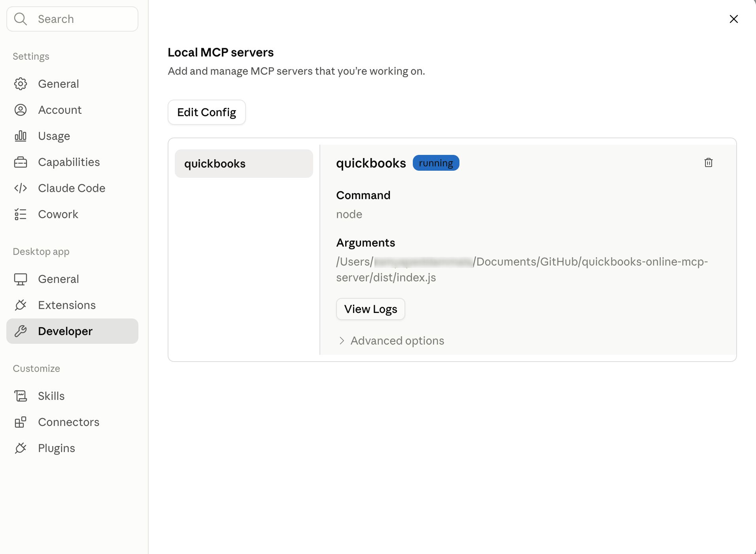Click the Claude Code brackets icon
The height and width of the screenshot is (554, 756).
pos(21,188)
